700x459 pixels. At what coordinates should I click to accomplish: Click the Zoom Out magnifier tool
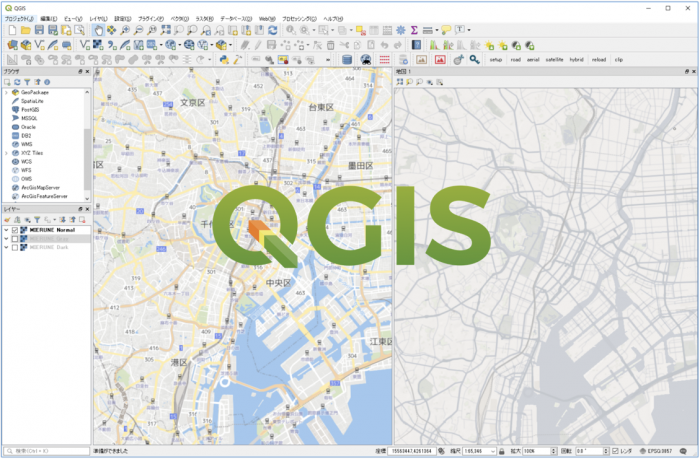pos(139,30)
